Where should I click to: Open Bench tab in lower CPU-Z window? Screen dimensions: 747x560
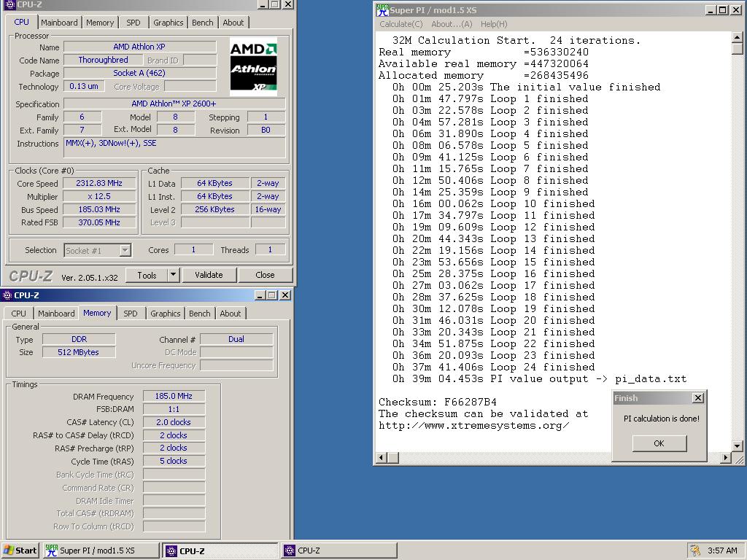tap(199, 314)
